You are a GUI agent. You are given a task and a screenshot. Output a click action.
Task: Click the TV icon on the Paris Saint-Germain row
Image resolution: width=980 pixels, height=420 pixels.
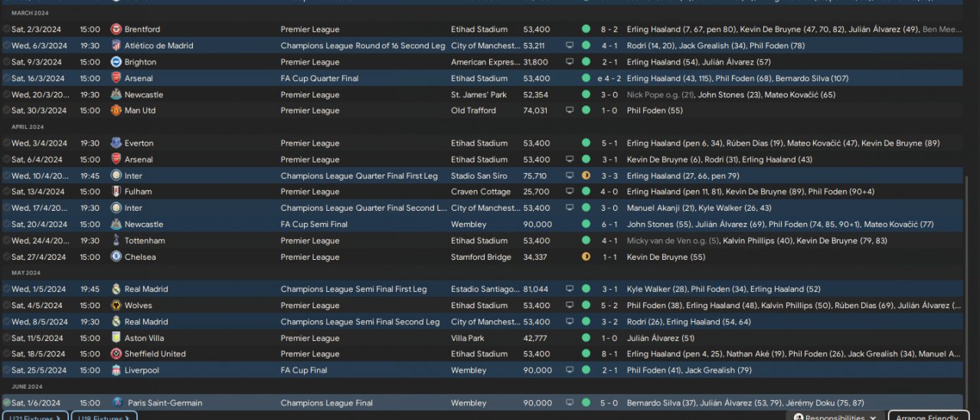(570, 403)
